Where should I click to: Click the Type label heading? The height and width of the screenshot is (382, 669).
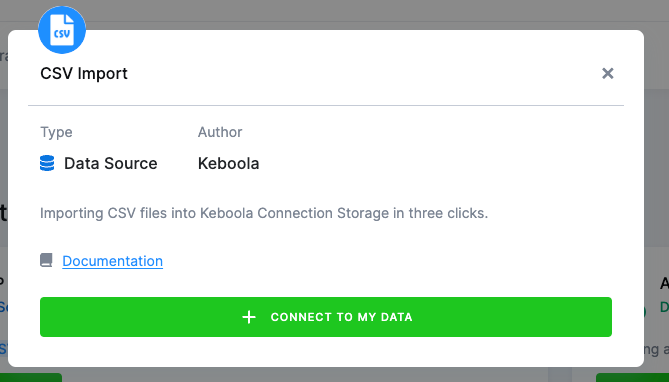click(56, 132)
